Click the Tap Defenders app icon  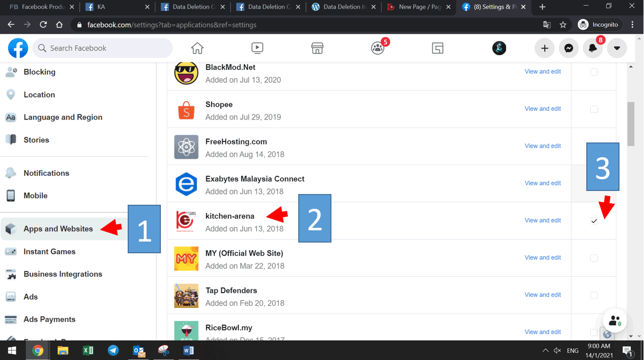[x=186, y=296]
